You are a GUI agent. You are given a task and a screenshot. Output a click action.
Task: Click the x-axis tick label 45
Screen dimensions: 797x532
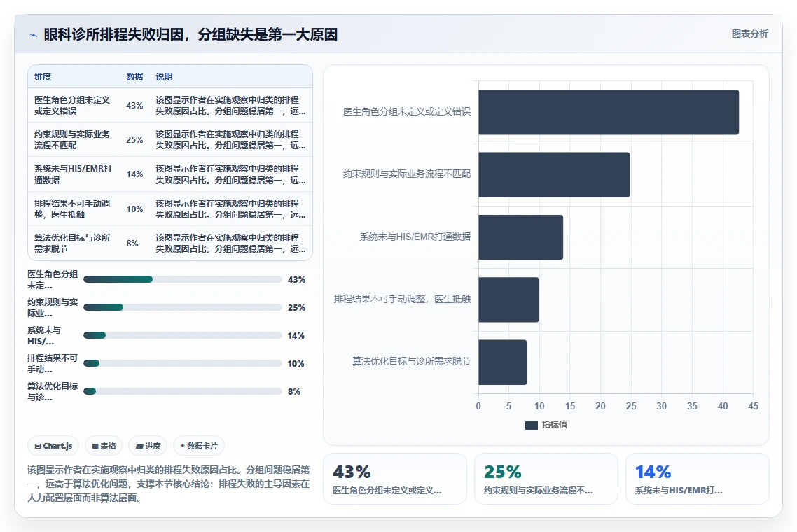pos(753,407)
